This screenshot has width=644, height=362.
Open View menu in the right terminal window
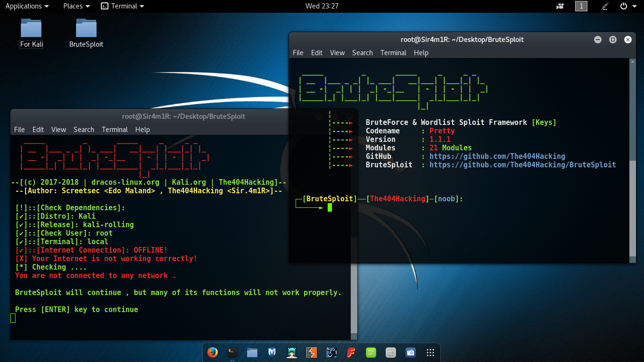click(x=337, y=53)
